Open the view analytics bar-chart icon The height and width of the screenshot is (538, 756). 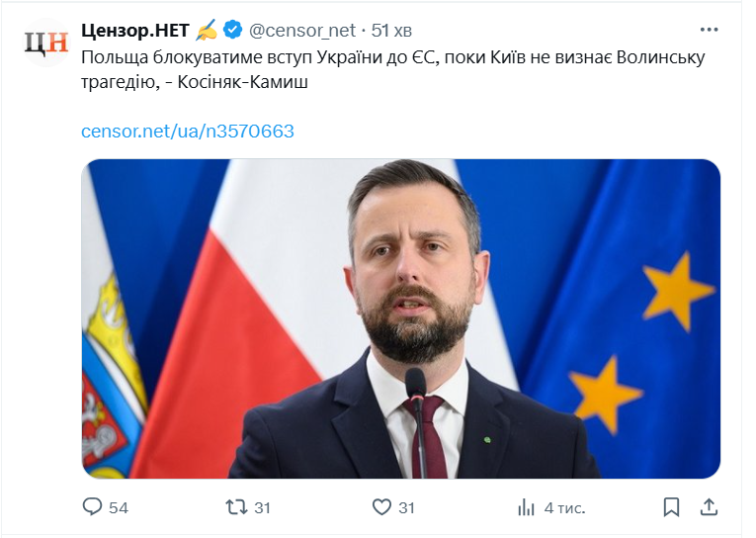[x=526, y=507]
